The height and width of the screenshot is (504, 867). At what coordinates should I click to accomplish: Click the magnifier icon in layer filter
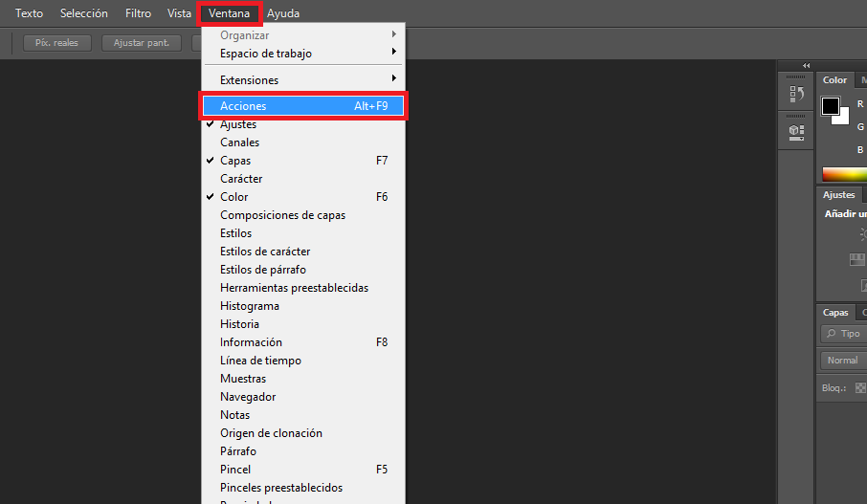tap(831, 333)
